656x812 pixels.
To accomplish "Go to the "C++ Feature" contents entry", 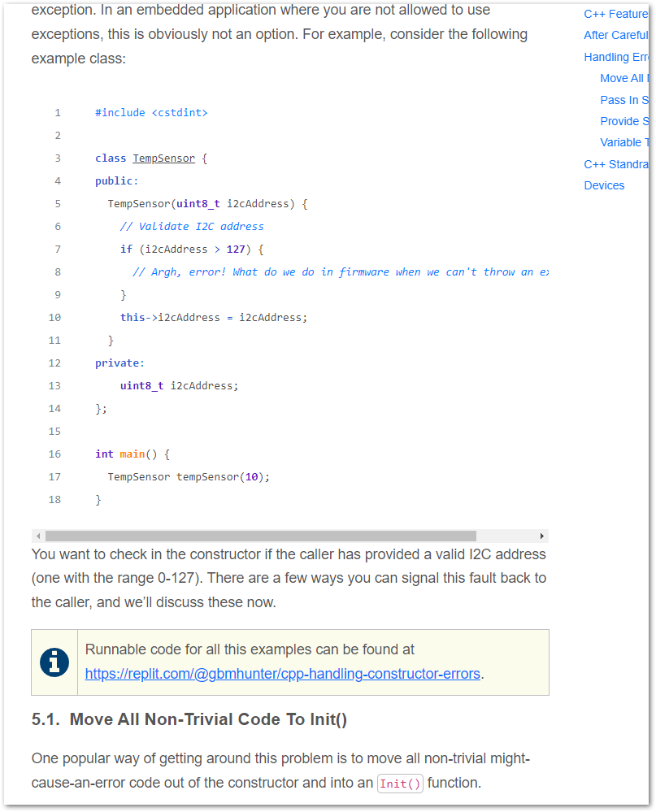I will tap(615, 14).
